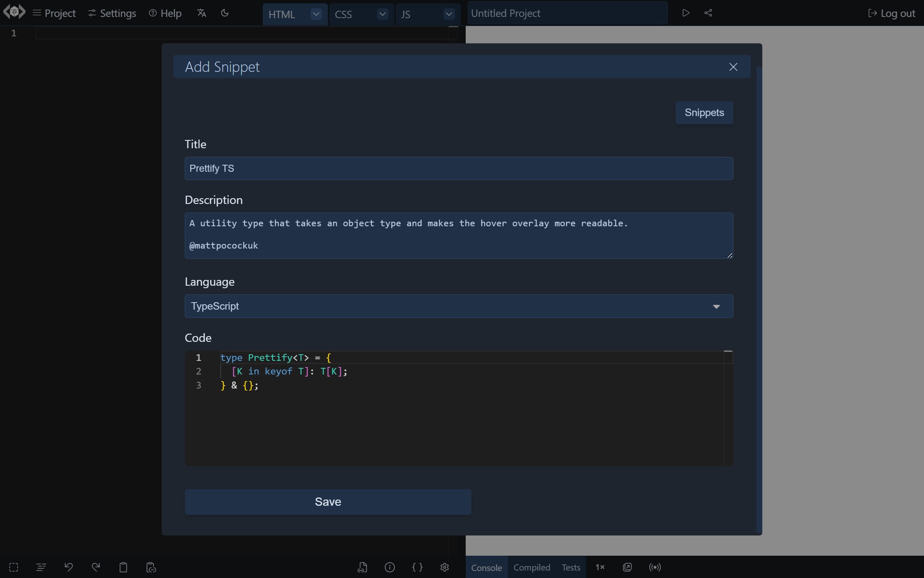Save the Prettify TS snippet
The image size is (924, 578).
click(328, 502)
